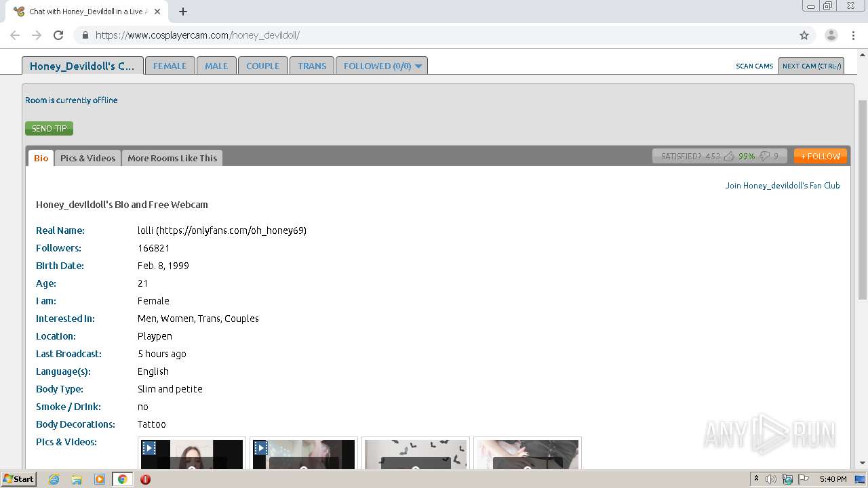View site security info via lock icon
Image resolution: width=868 pixels, height=488 pixels.
click(x=85, y=35)
